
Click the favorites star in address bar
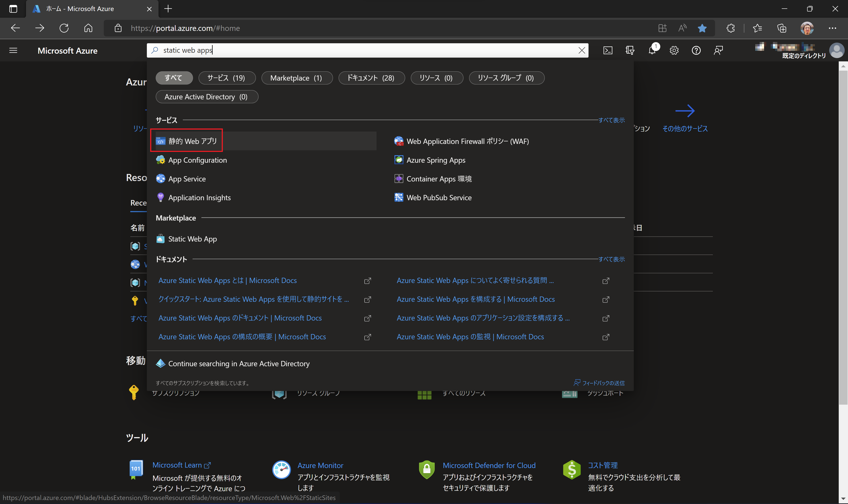click(702, 28)
